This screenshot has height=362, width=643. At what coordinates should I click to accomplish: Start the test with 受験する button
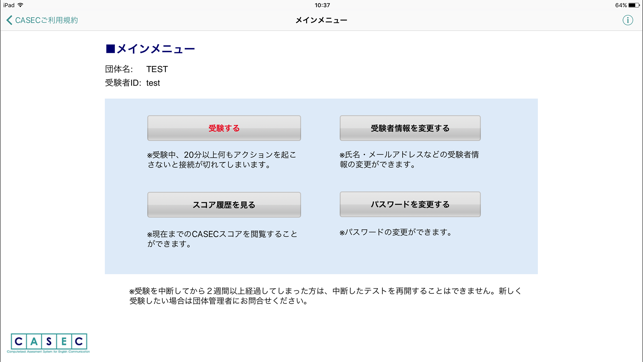[224, 128]
